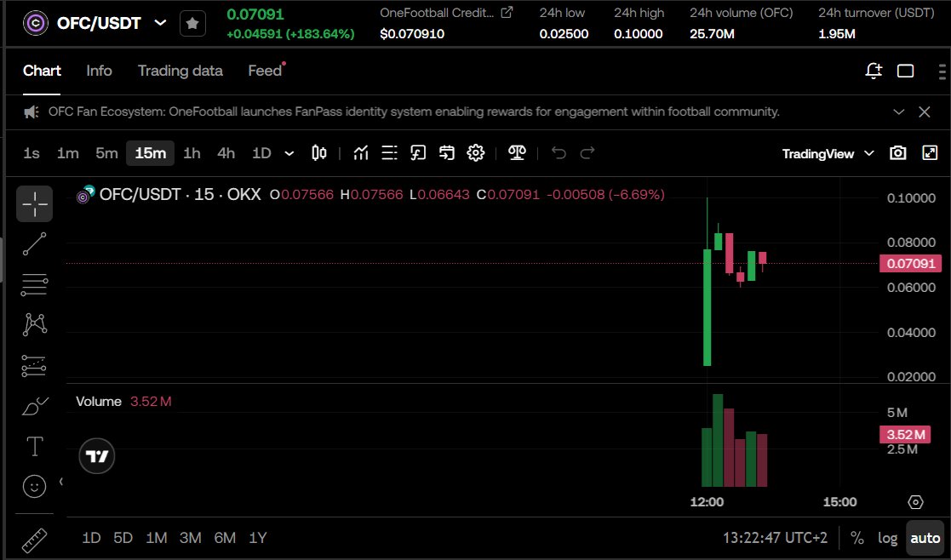The image size is (951, 560).
Task: Set chart range to 1Y
Action: 258,538
